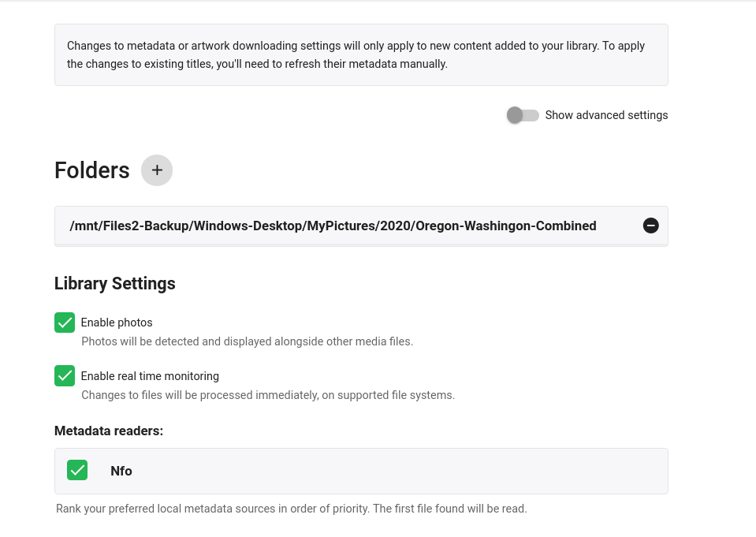Uncheck the Nfo metadata reader checkbox
The height and width of the screenshot is (537, 756).
point(77,471)
